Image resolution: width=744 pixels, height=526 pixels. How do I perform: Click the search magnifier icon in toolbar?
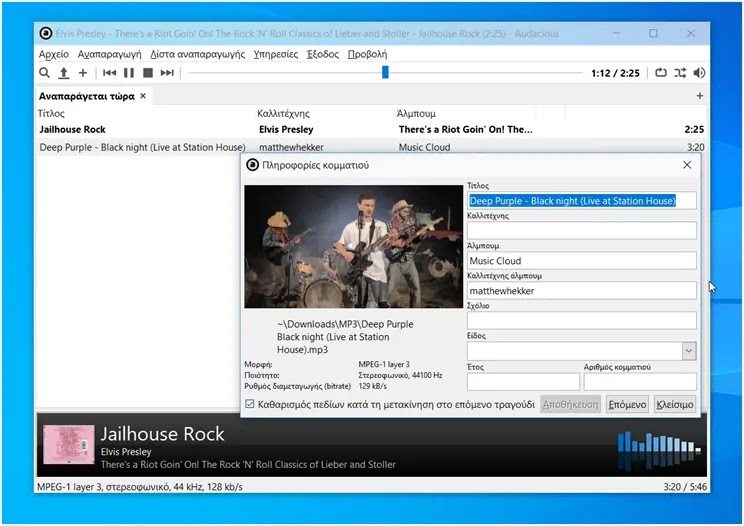click(x=44, y=73)
